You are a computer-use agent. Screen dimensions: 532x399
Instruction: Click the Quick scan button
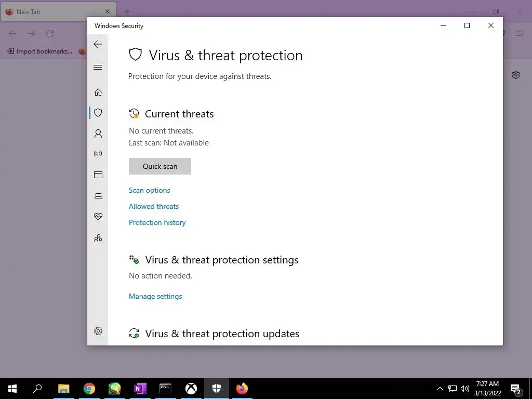point(160,166)
